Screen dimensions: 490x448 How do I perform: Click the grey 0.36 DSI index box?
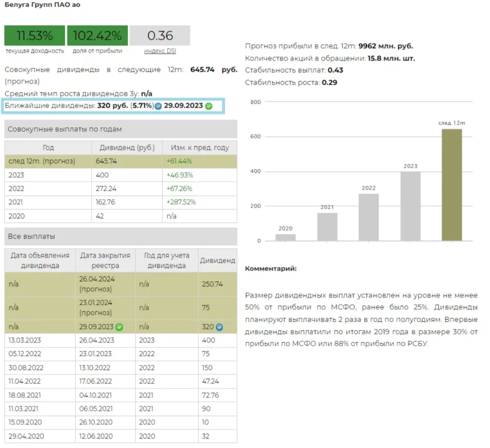coord(160,35)
